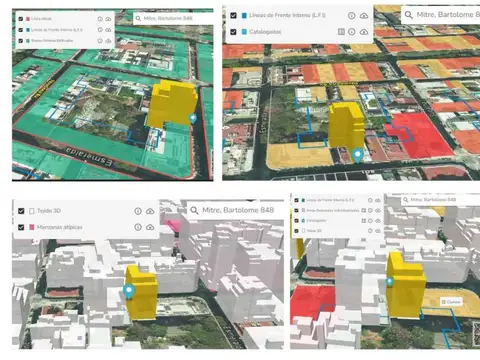
Task: Click the Áreas Especiales Individualizadas layer name
Action: pyautogui.click(x=333, y=210)
